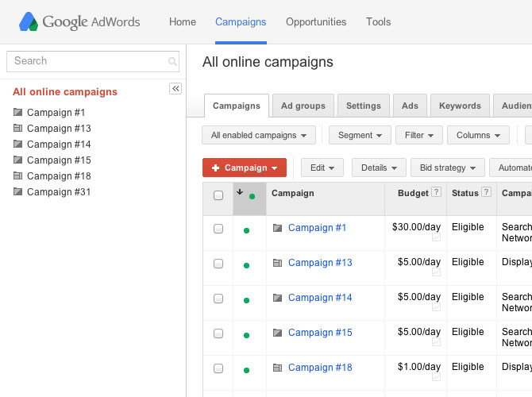Check the box for Campaign #18 row

(x=218, y=368)
